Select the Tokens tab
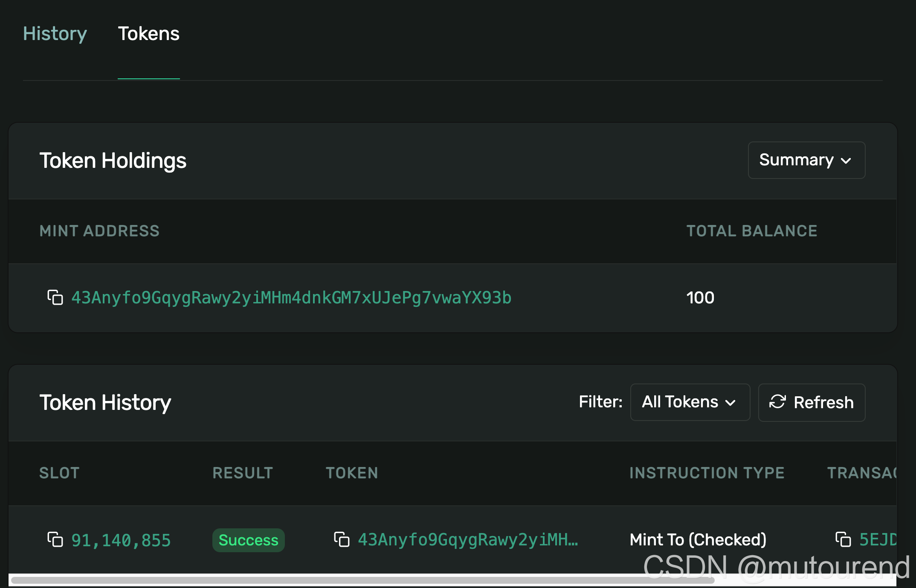Image resolution: width=916 pixels, height=588 pixels. click(x=148, y=34)
